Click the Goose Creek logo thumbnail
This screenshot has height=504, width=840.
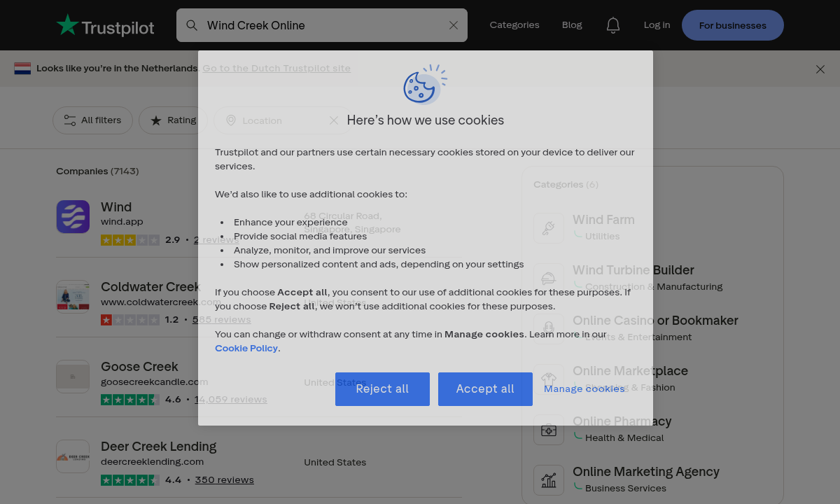point(73,377)
